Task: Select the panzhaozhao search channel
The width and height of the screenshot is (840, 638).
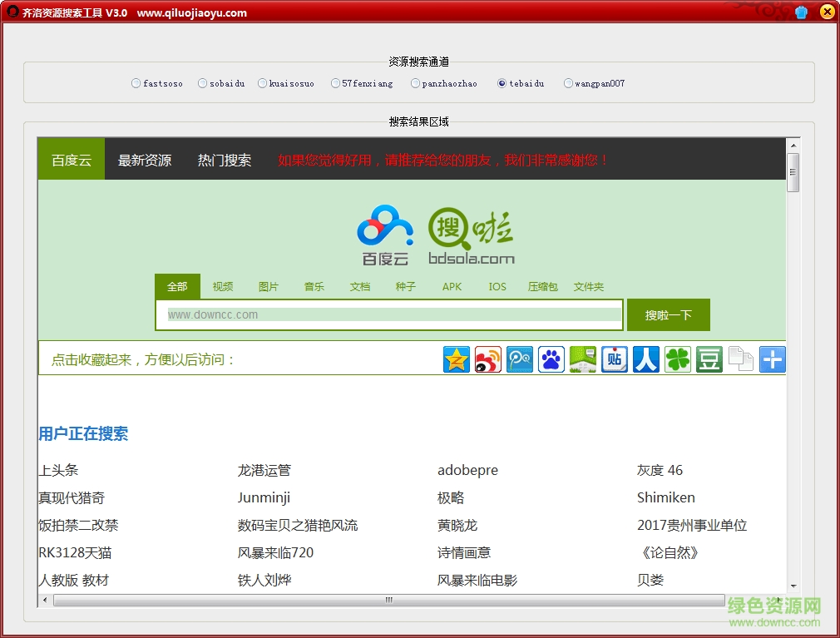Action: [414, 82]
